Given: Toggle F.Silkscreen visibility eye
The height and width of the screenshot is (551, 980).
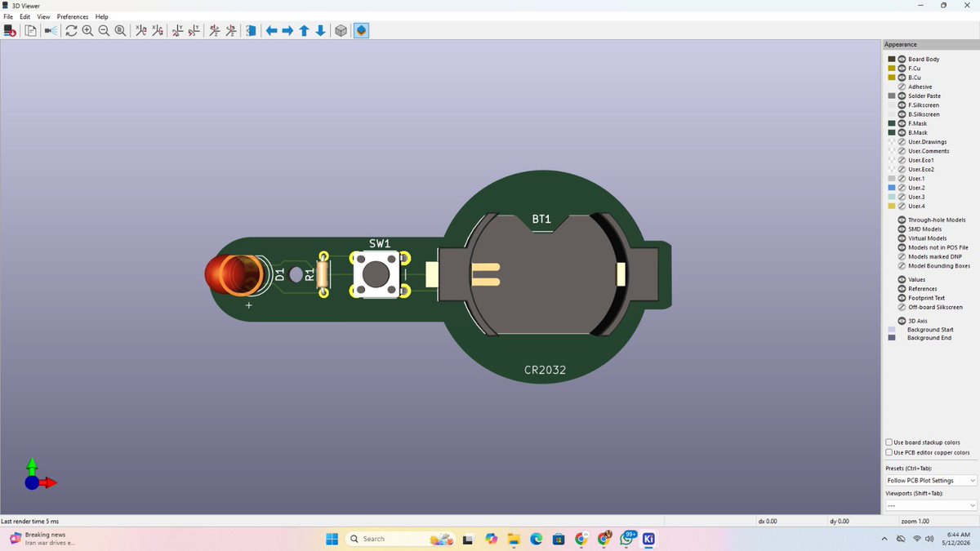Looking at the screenshot, I should click(902, 105).
